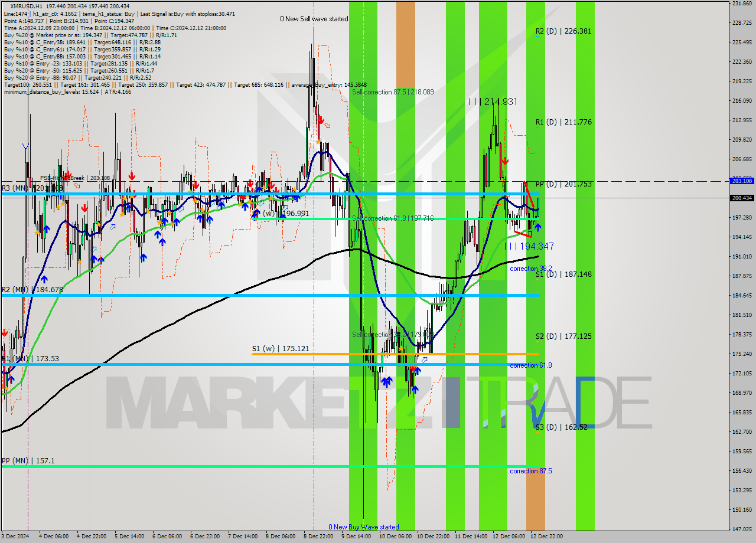
Task: Click the correction 61.8 label
Action: pos(531,365)
